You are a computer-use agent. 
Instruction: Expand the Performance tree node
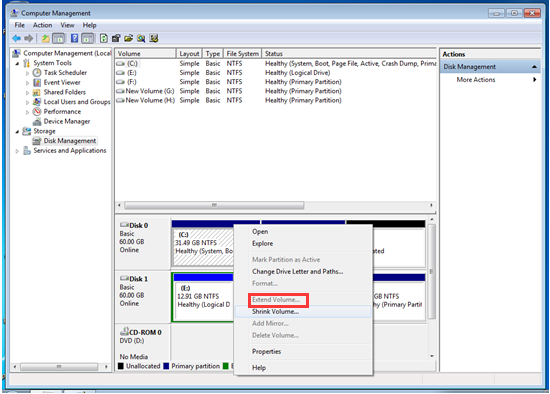point(27,112)
